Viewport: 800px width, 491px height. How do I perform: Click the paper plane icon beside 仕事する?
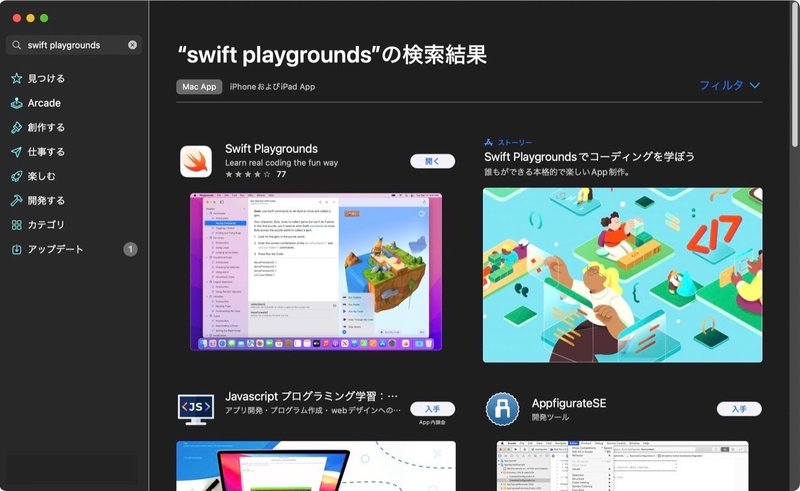pos(17,152)
